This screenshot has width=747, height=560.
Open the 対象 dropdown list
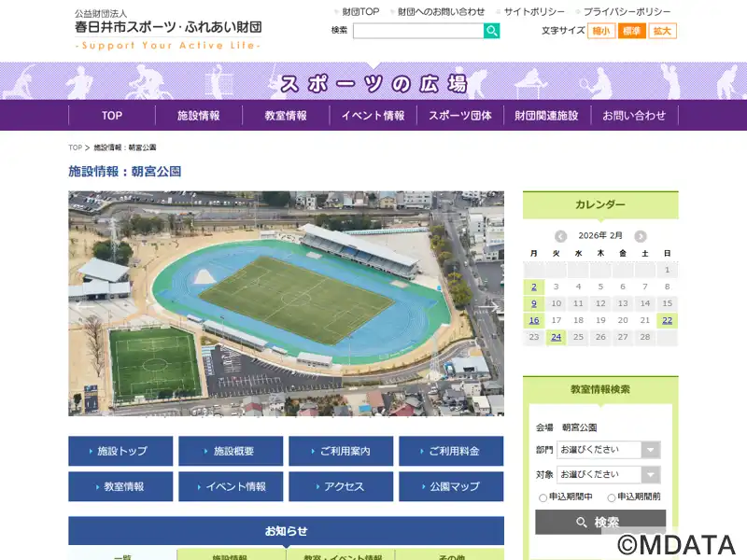pos(609,474)
